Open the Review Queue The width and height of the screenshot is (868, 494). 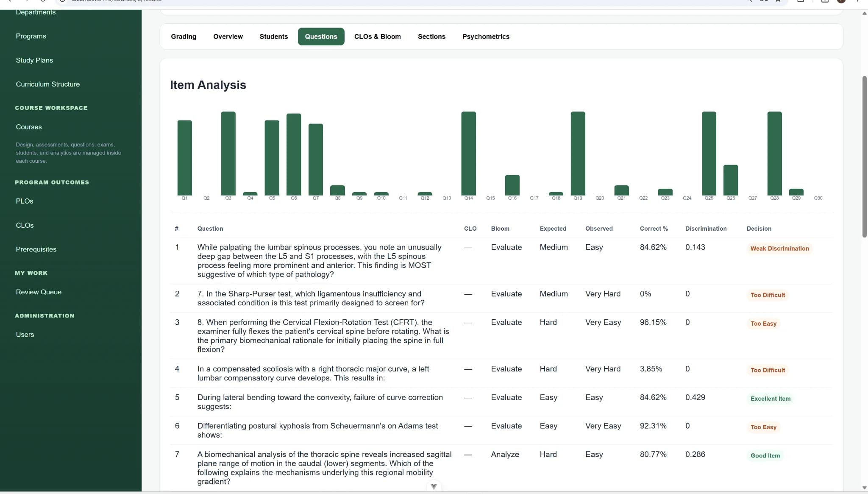[39, 292]
